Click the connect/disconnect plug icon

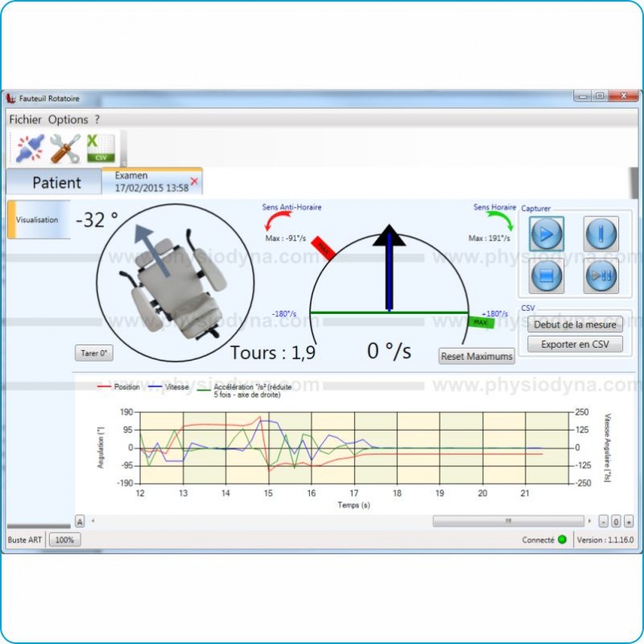click(x=31, y=149)
